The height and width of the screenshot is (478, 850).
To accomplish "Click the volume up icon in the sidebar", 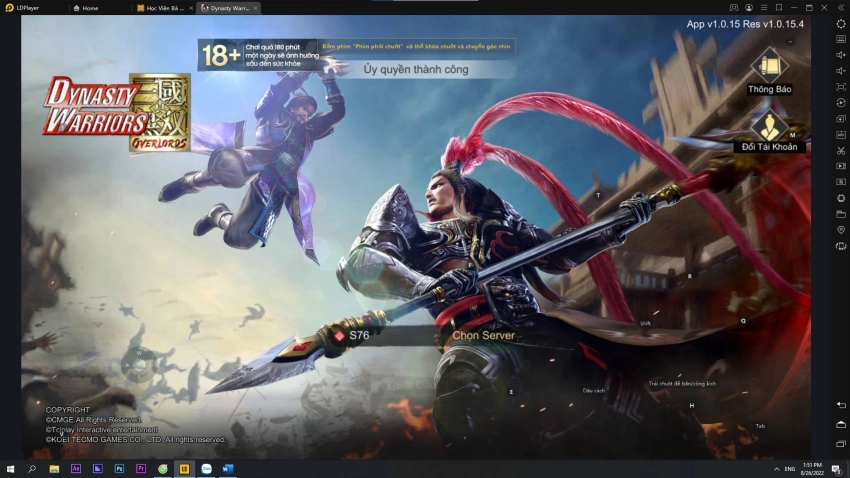I will (841, 54).
